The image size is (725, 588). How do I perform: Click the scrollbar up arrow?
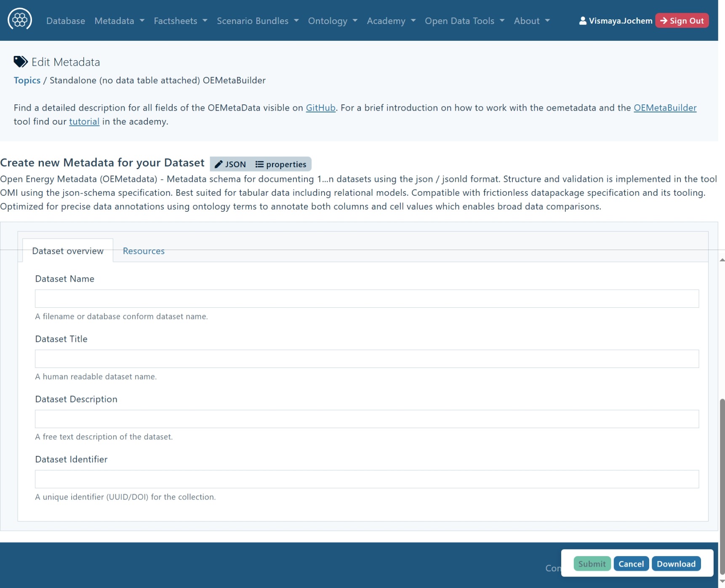[722, 260]
